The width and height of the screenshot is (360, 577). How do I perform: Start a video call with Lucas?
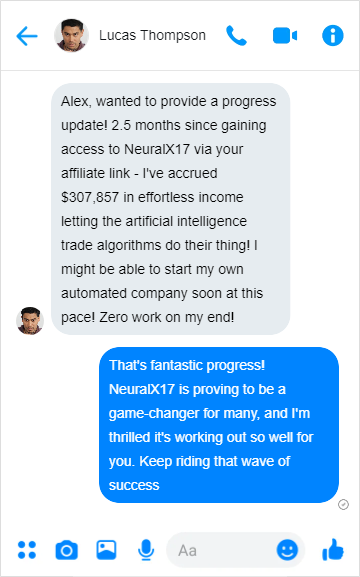(x=285, y=36)
